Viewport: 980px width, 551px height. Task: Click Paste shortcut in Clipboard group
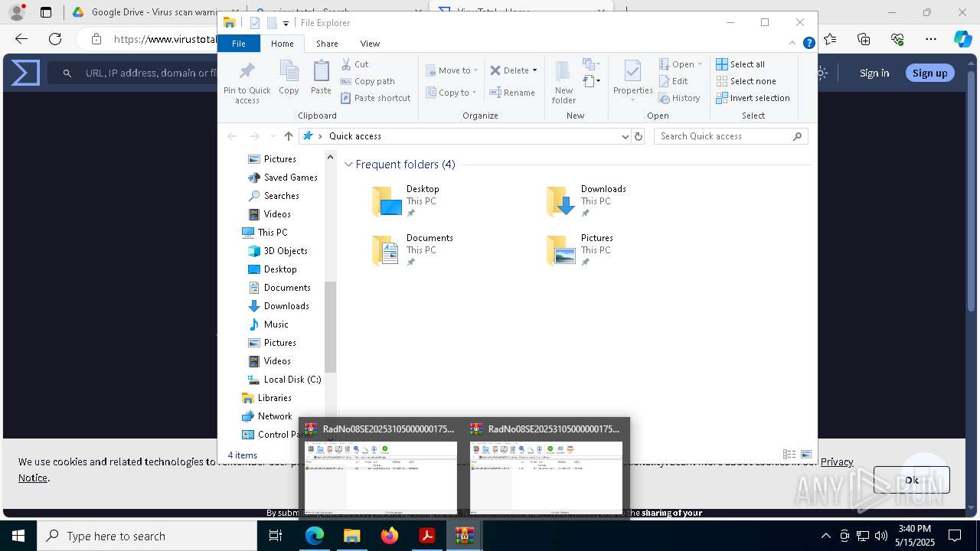[376, 98]
